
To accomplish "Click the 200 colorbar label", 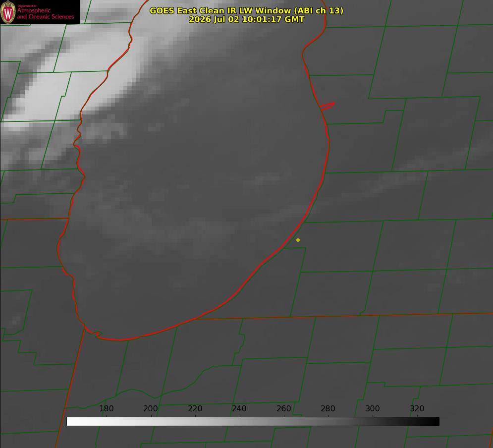I will (x=151, y=408).
